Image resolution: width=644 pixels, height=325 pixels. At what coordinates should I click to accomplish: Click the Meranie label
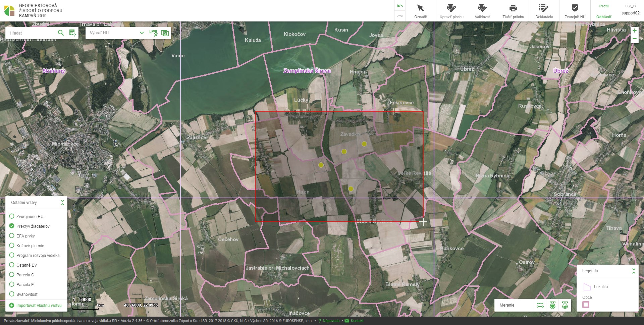pos(507,305)
